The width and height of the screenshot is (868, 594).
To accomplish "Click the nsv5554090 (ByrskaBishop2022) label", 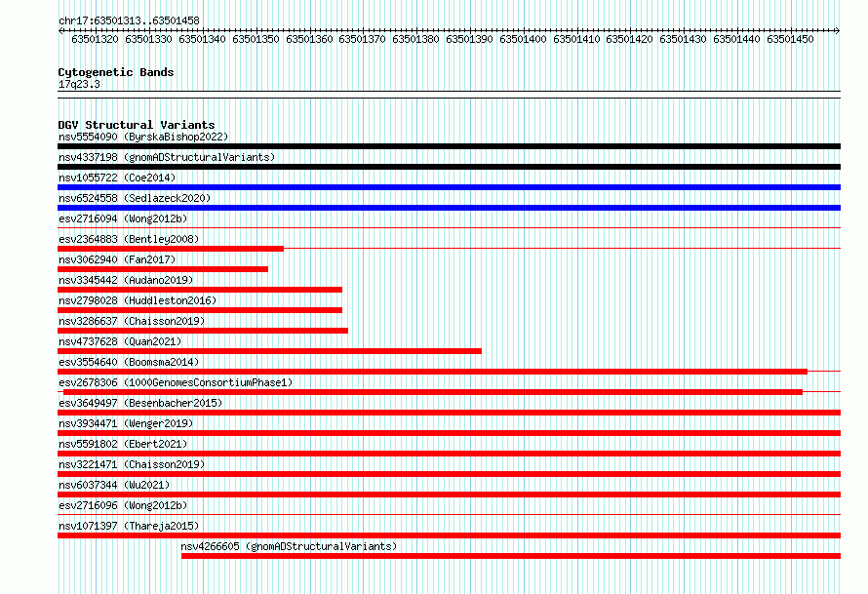I will click(x=143, y=137).
